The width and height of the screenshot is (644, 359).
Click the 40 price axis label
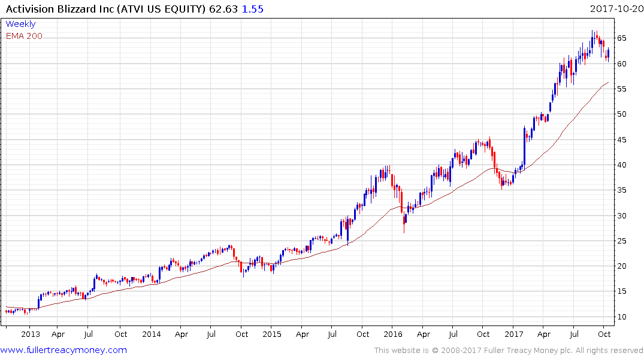pyautogui.click(x=621, y=165)
